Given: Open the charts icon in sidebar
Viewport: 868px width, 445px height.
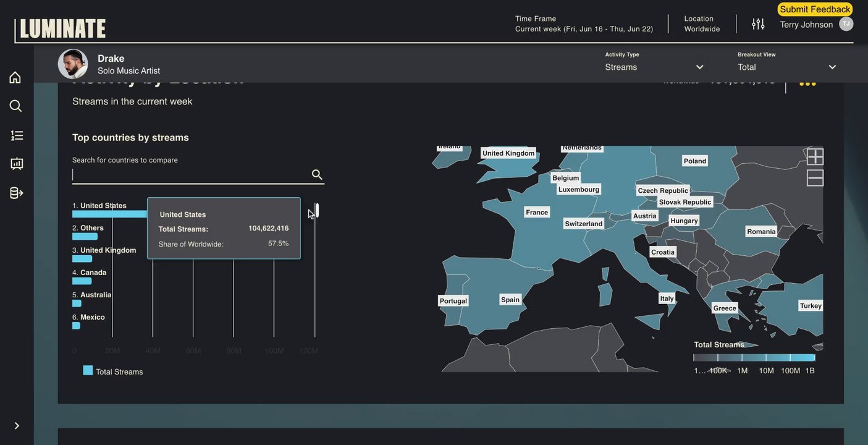Looking at the screenshot, I should point(17,164).
